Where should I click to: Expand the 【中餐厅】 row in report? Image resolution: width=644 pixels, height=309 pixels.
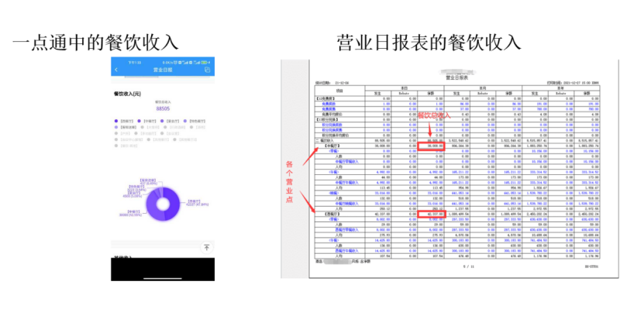coord(332,146)
